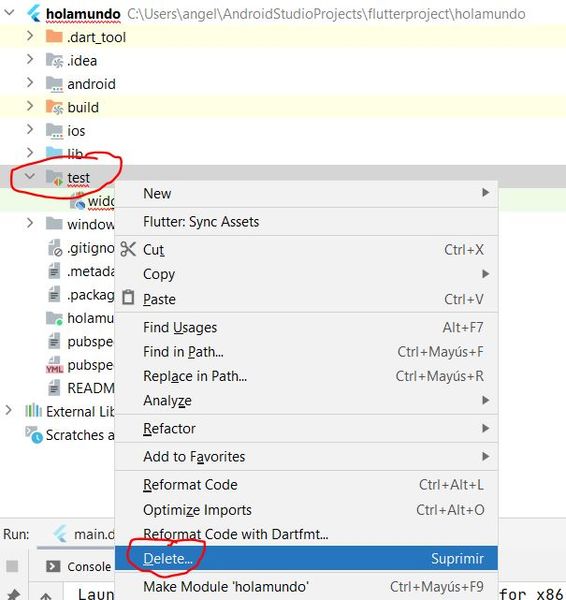Click the .packages file icon
The width and height of the screenshot is (566, 600).
pyautogui.click(x=54, y=294)
